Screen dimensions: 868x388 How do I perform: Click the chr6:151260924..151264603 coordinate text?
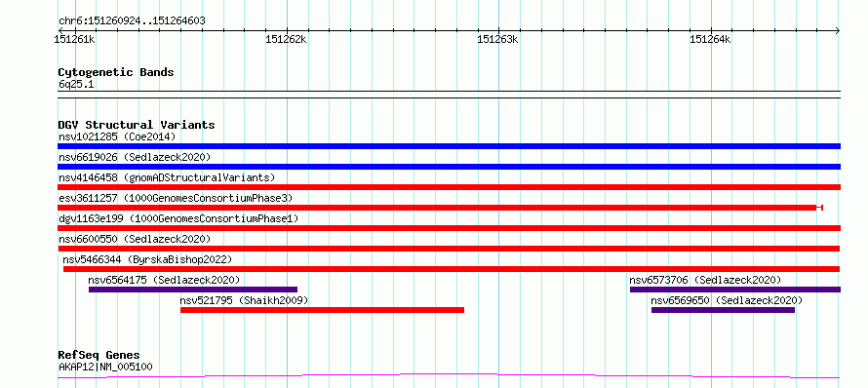pyautogui.click(x=132, y=21)
